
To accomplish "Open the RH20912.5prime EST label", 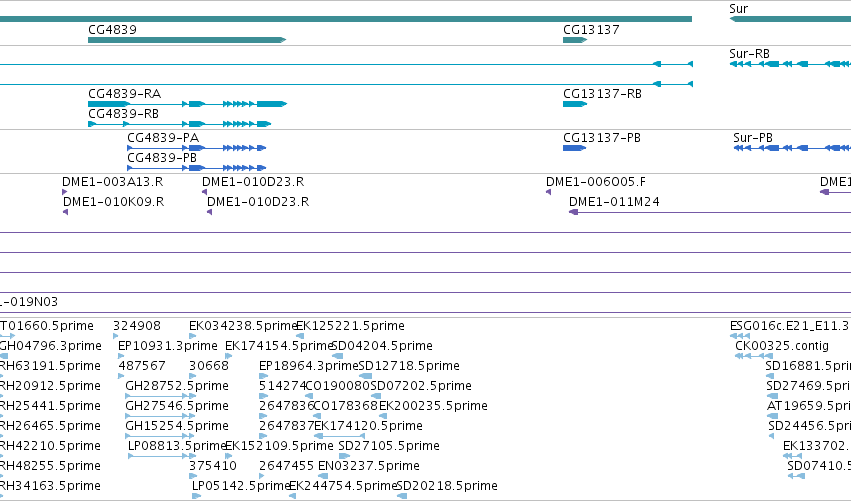I will (x=50, y=386).
